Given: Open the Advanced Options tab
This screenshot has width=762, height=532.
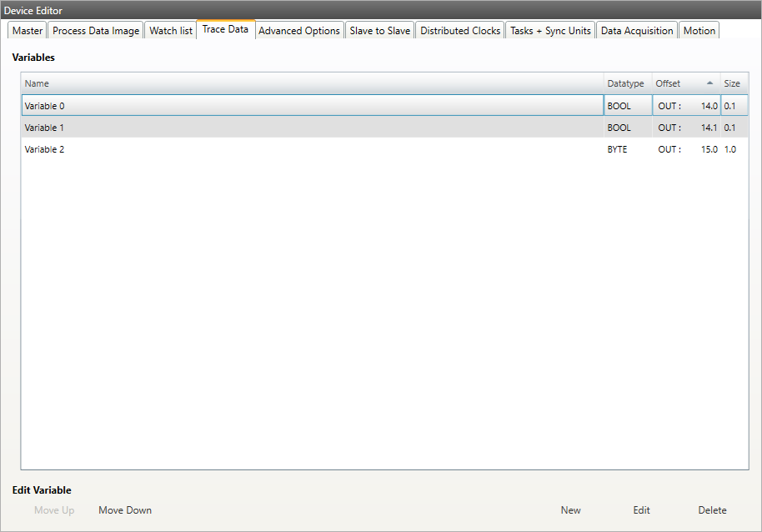Looking at the screenshot, I should (299, 31).
